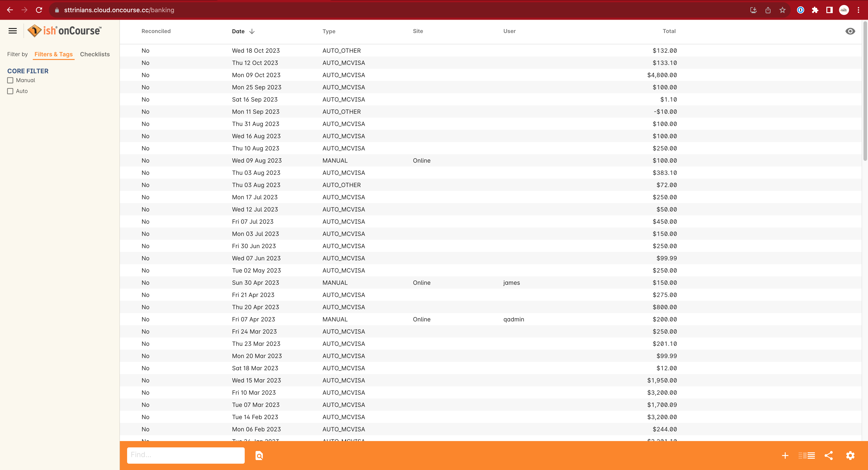
Task: Select the Checklists tab
Action: tap(94, 54)
